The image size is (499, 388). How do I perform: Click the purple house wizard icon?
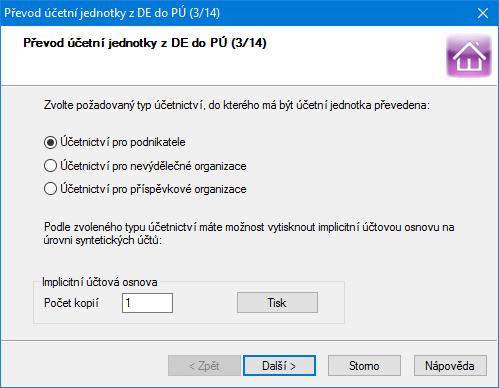(469, 55)
